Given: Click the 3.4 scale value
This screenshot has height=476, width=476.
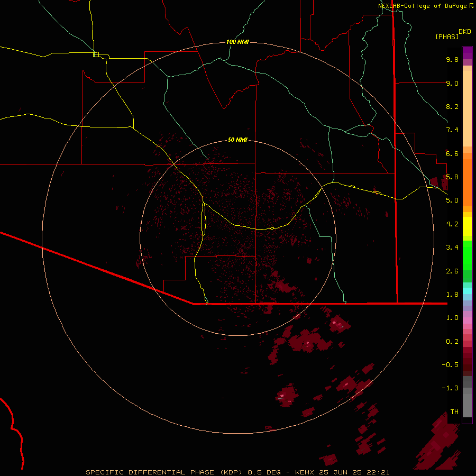Looking at the screenshot, I should click(452, 248).
